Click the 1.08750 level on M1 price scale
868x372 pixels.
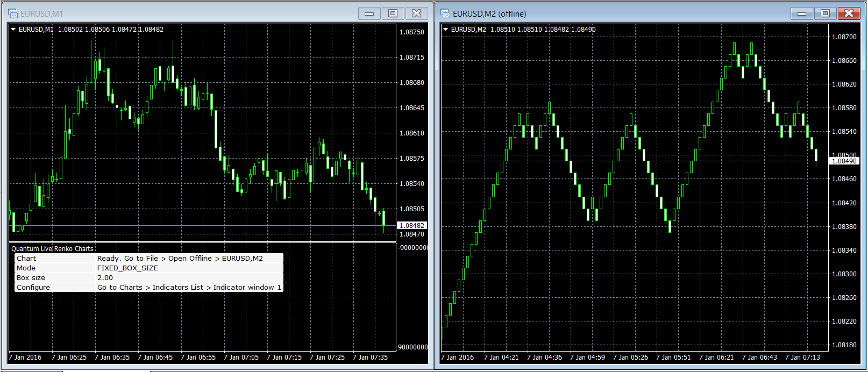(412, 32)
